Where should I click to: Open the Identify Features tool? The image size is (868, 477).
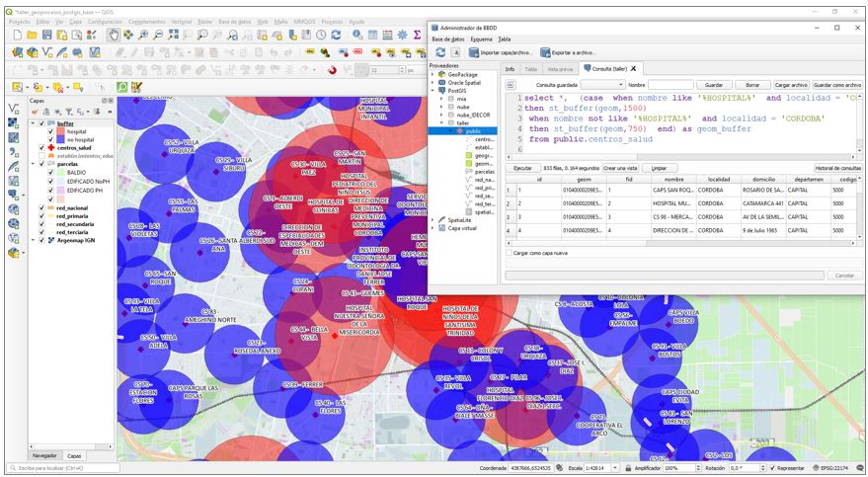pos(357,35)
